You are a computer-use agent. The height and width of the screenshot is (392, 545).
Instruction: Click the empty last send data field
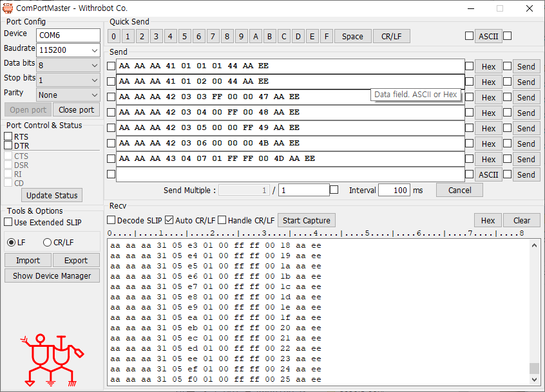[x=291, y=174]
